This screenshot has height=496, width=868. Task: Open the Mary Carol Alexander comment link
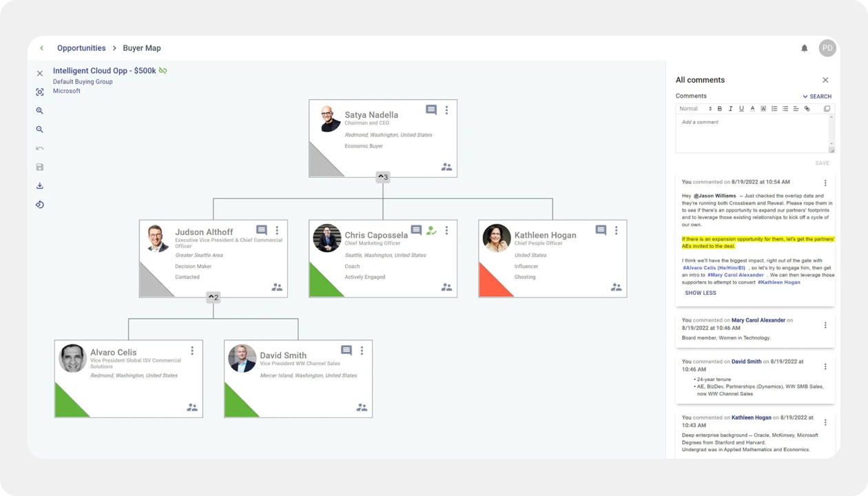tap(758, 320)
